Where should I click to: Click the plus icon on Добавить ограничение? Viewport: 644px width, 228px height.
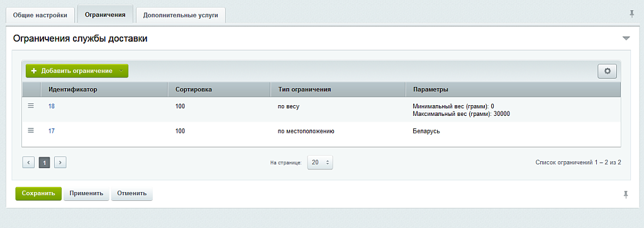[34, 71]
